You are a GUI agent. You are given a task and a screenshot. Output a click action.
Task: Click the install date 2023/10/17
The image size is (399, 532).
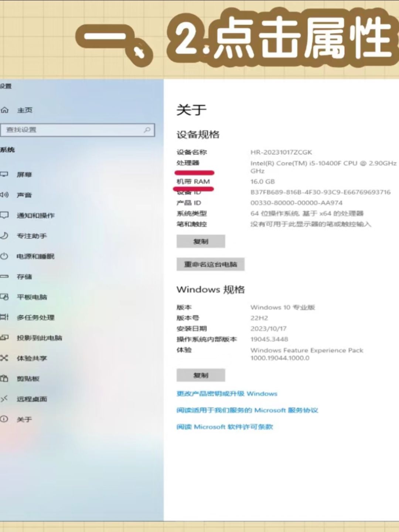point(268,329)
